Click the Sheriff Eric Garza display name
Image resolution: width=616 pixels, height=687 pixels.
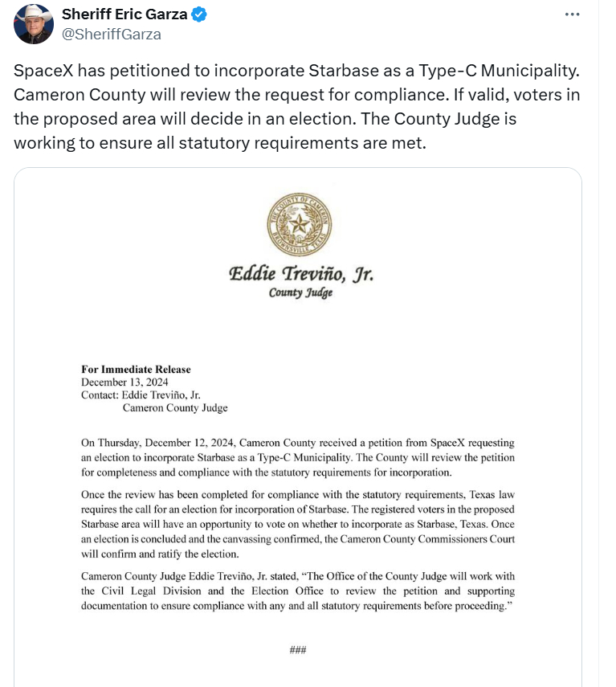124,14
